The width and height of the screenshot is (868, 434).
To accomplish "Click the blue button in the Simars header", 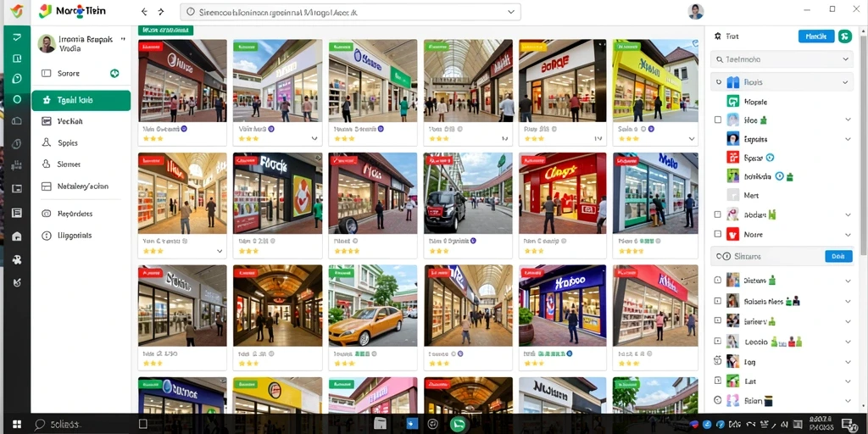I will (838, 256).
